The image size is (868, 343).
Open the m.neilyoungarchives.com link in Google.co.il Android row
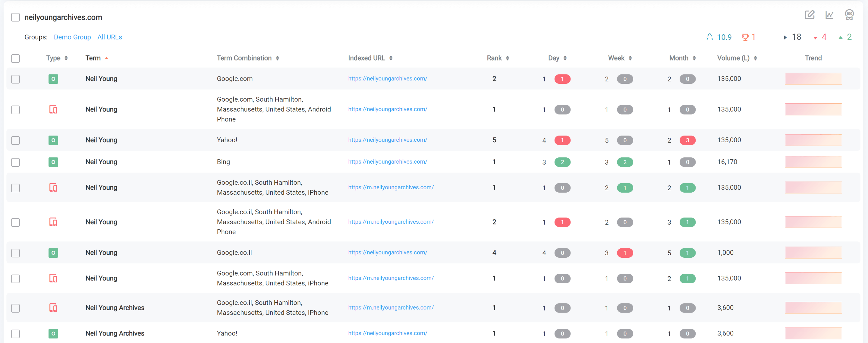coord(391,222)
